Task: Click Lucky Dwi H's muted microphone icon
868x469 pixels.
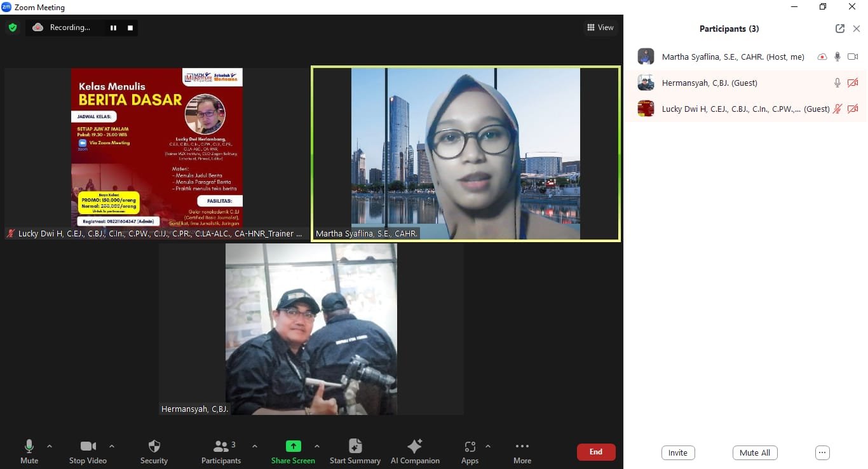Action: pyautogui.click(x=837, y=109)
